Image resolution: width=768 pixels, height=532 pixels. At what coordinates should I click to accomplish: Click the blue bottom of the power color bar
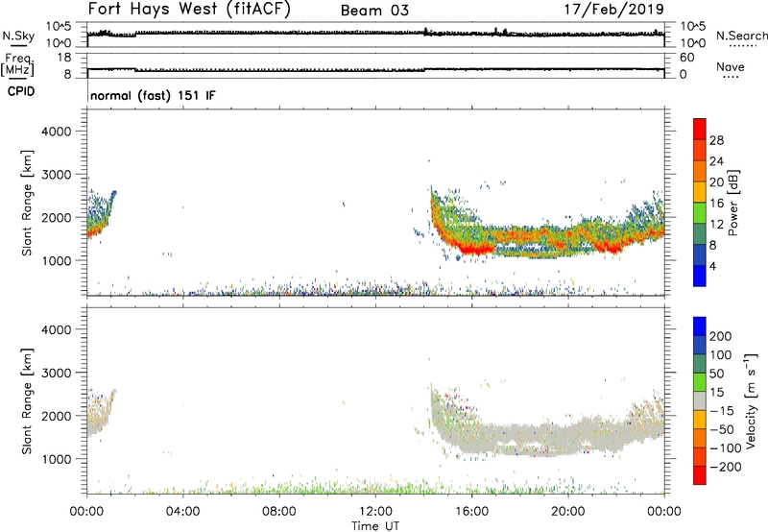pos(700,276)
